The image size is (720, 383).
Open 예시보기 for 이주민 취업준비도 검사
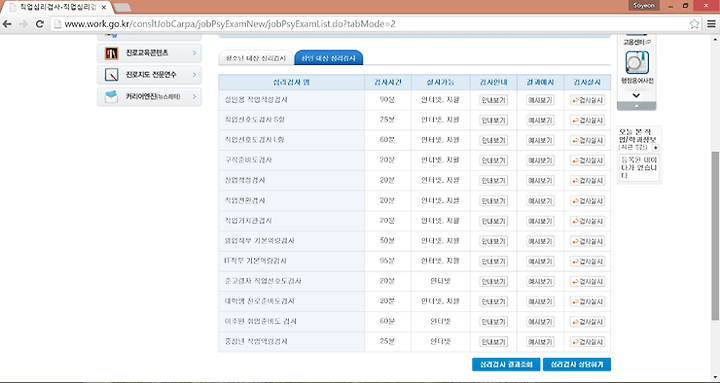point(540,322)
